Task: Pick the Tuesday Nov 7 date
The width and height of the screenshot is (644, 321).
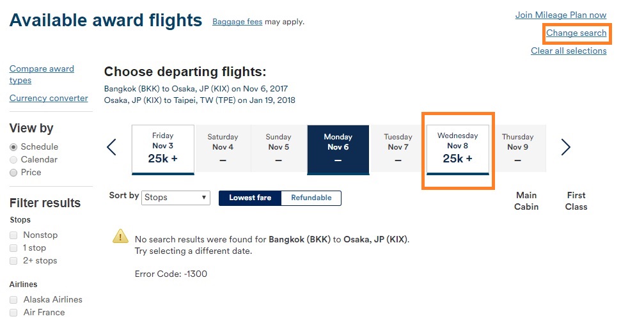Action: [x=398, y=148]
